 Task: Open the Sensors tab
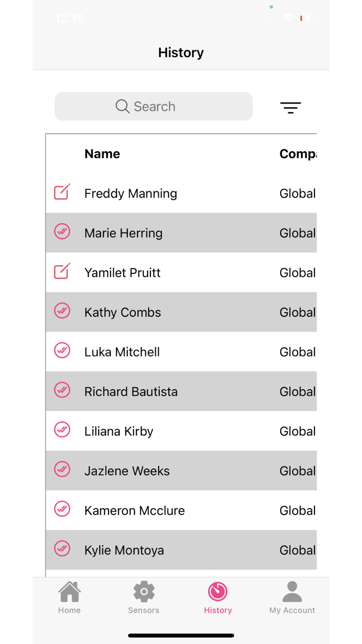click(144, 597)
